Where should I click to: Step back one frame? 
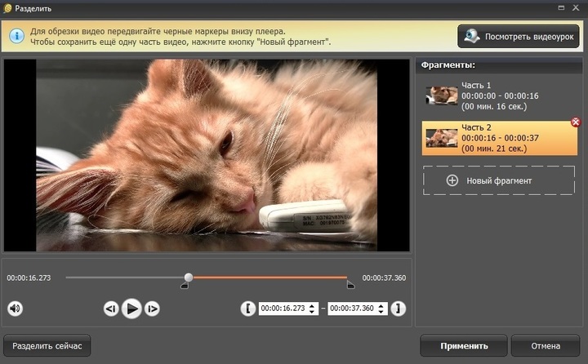111,309
